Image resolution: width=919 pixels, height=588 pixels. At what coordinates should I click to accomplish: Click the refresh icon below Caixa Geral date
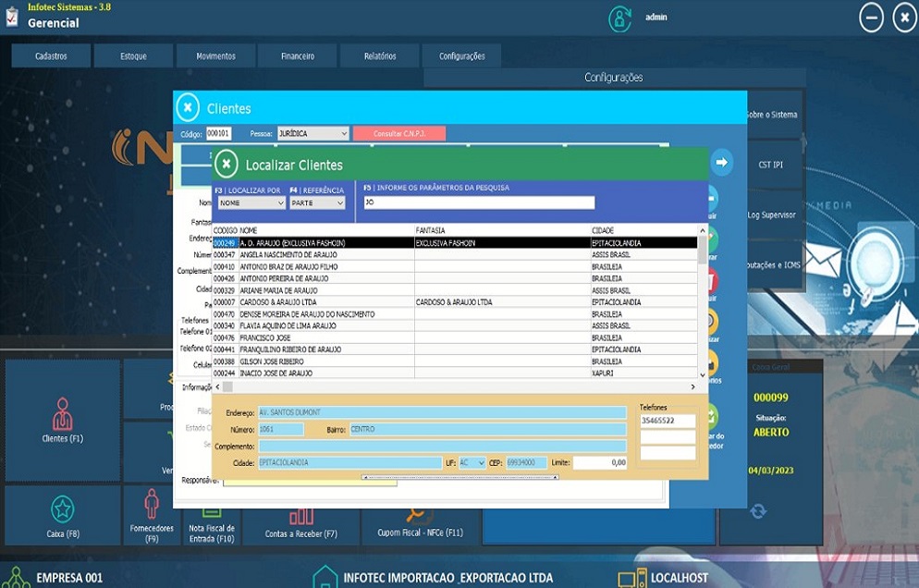coord(758,511)
